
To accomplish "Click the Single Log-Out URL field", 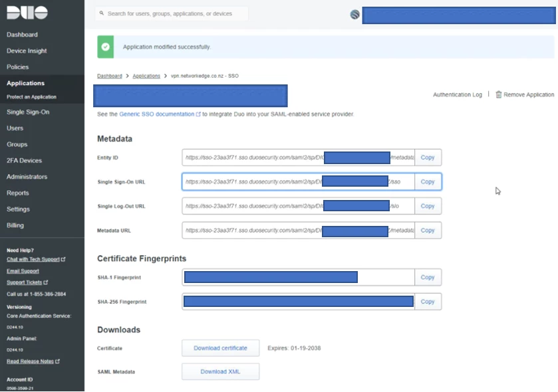I will click(298, 206).
